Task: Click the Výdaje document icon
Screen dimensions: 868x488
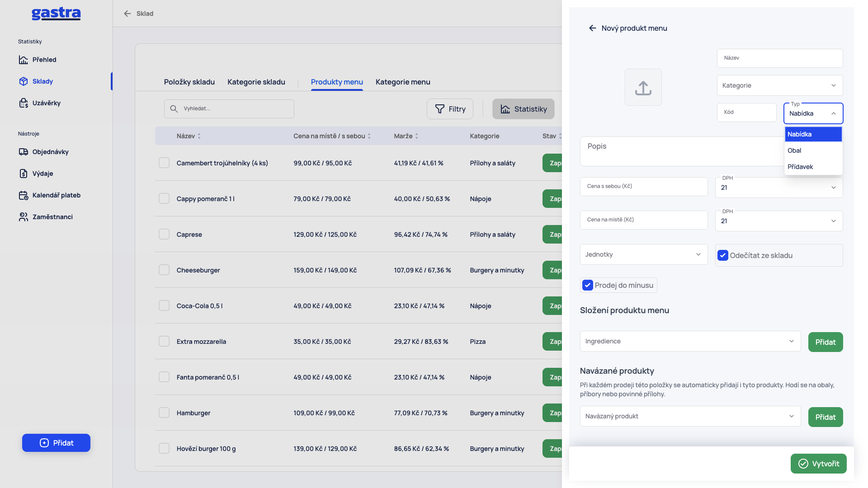Action: (x=24, y=174)
